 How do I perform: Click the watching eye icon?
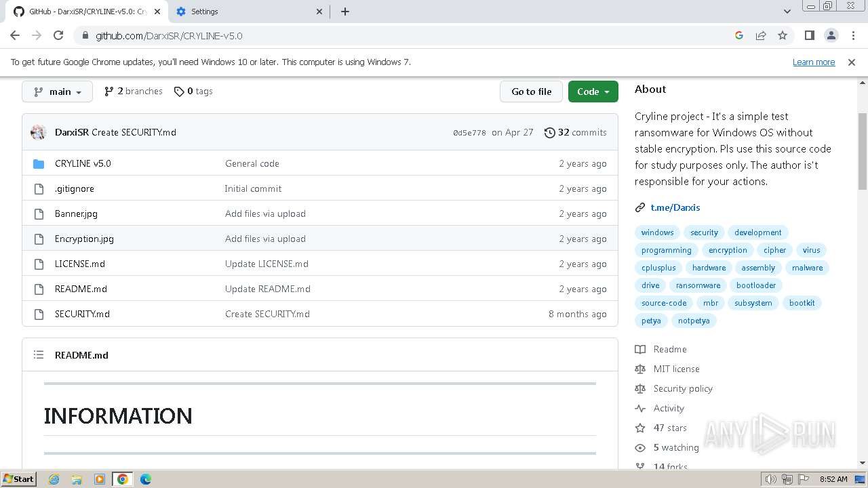pyautogui.click(x=640, y=447)
